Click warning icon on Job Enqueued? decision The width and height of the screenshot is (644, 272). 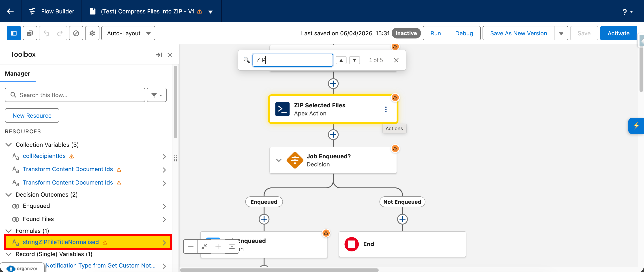pyautogui.click(x=395, y=148)
